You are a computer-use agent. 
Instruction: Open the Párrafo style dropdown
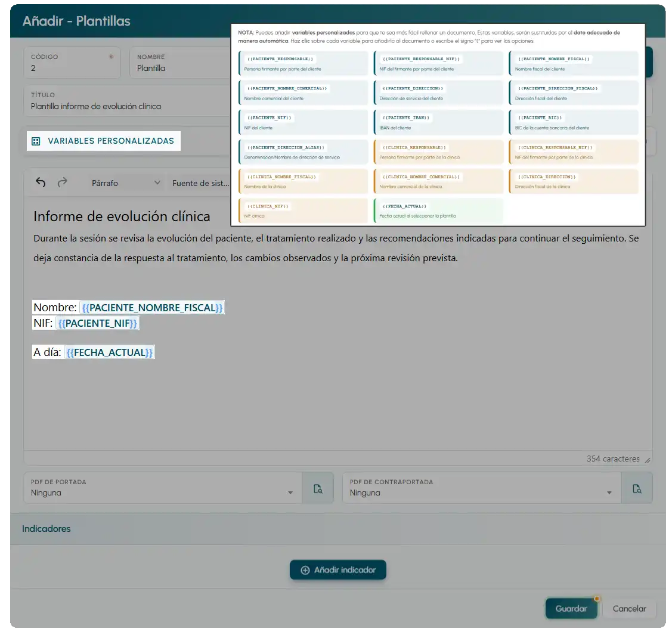126,183
